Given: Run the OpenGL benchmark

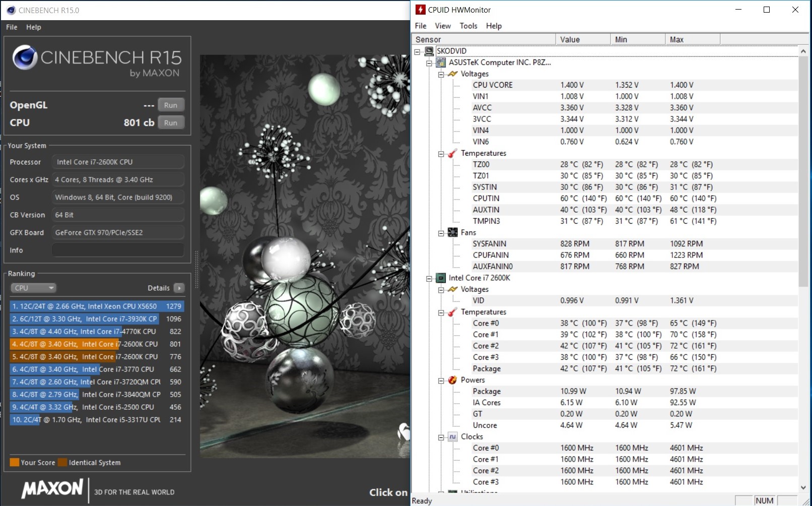Looking at the screenshot, I should click(171, 105).
